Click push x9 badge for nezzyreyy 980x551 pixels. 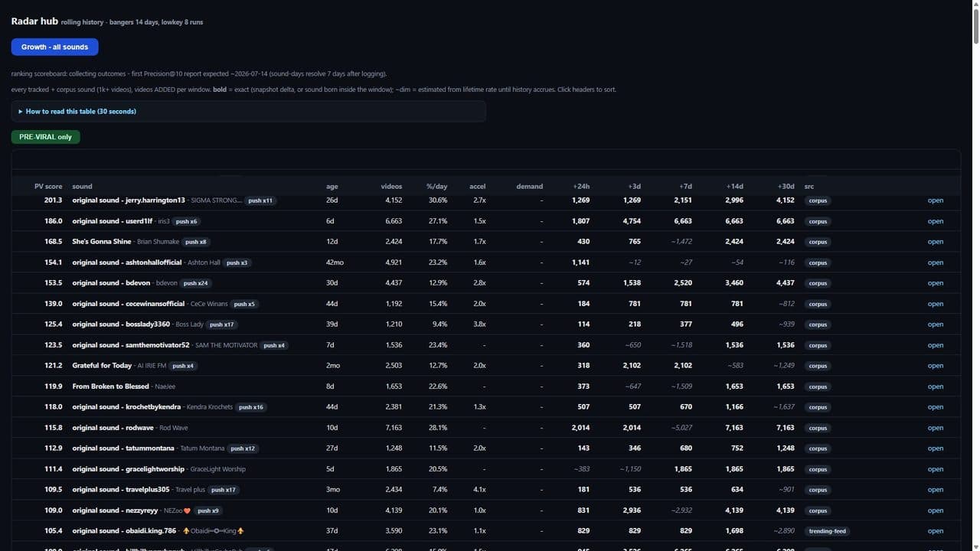[x=208, y=510]
